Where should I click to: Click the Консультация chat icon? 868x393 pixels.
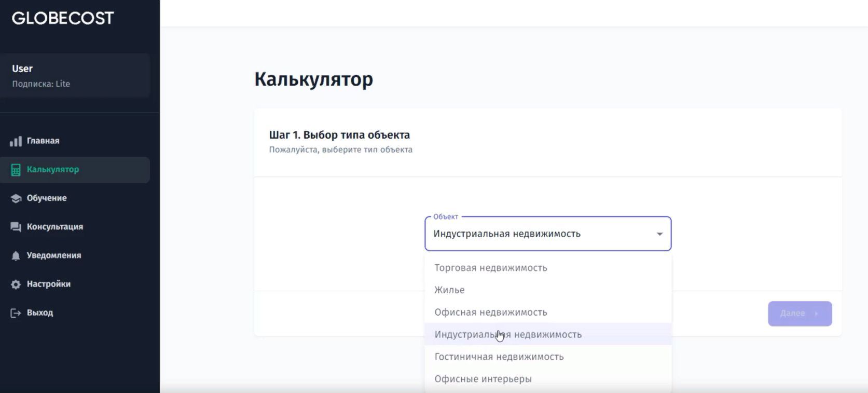pyautogui.click(x=16, y=227)
